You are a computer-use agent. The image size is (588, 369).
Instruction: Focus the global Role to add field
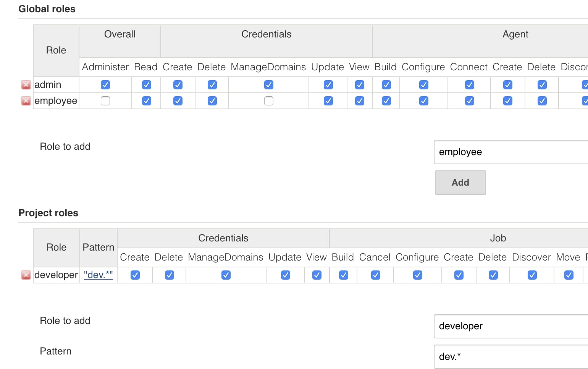coord(511,152)
